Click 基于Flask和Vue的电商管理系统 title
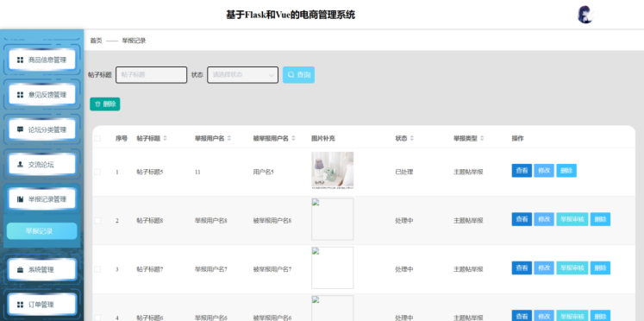 291,16
